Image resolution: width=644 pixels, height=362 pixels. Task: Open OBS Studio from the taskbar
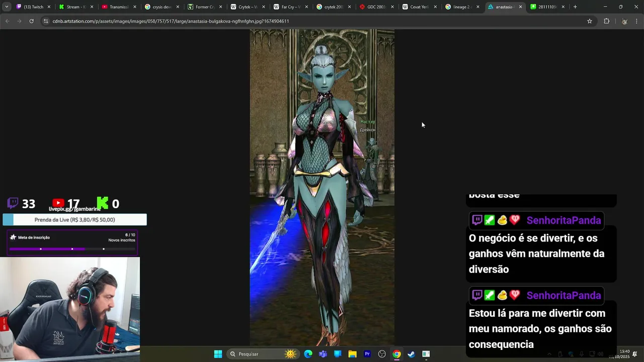coord(382,354)
